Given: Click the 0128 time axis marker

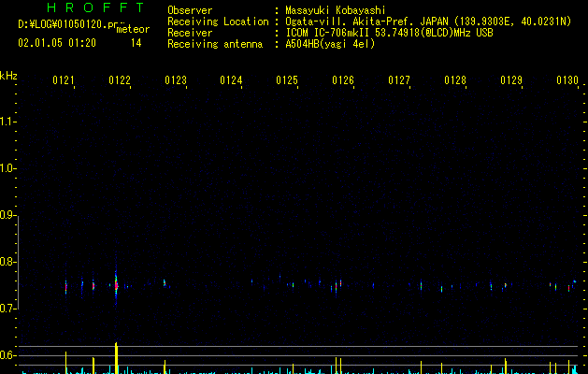Looking at the screenshot, I should 455,80.
